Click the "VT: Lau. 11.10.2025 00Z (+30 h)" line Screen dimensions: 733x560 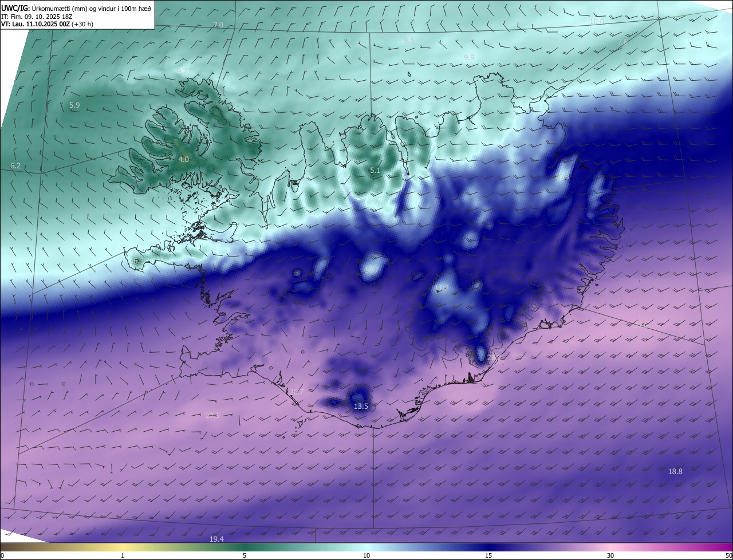point(47,24)
